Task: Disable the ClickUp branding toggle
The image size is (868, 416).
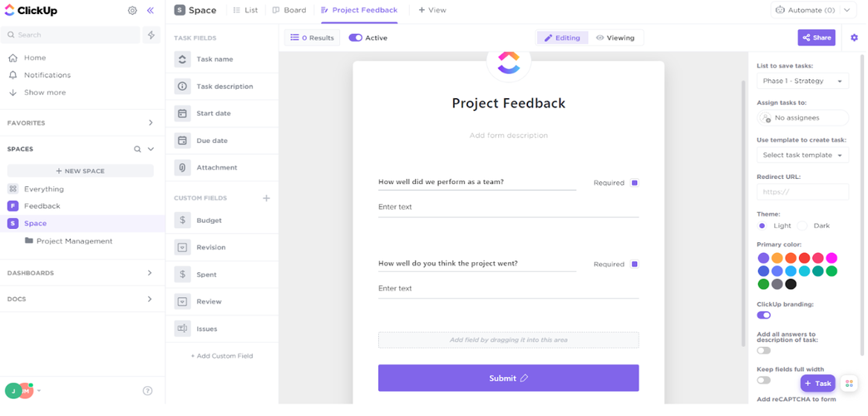Action: (x=763, y=315)
